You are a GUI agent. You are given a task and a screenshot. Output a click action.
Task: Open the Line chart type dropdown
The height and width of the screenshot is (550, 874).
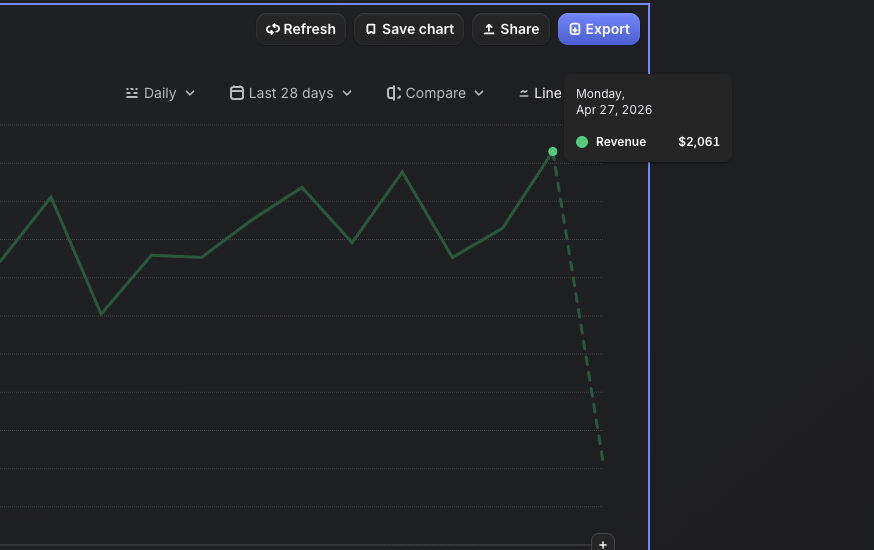point(540,93)
